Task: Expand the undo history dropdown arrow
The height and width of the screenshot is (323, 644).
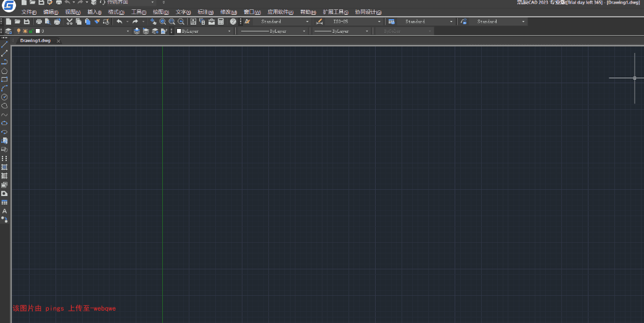Action: 127,22
